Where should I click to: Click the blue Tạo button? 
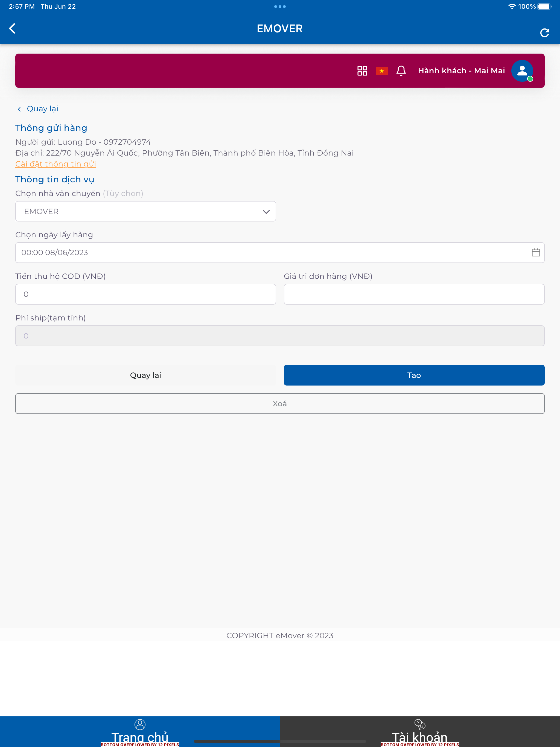pos(414,375)
